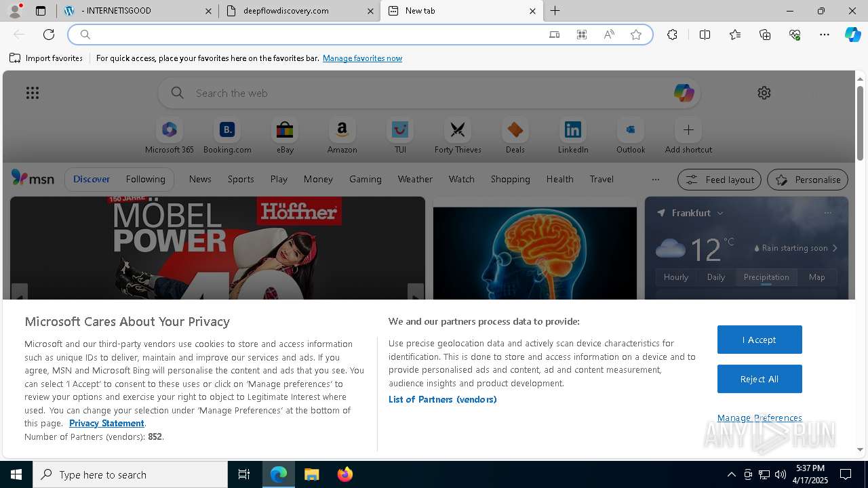
Task: Open Browser essentials heart icon
Action: click(795, 35)
